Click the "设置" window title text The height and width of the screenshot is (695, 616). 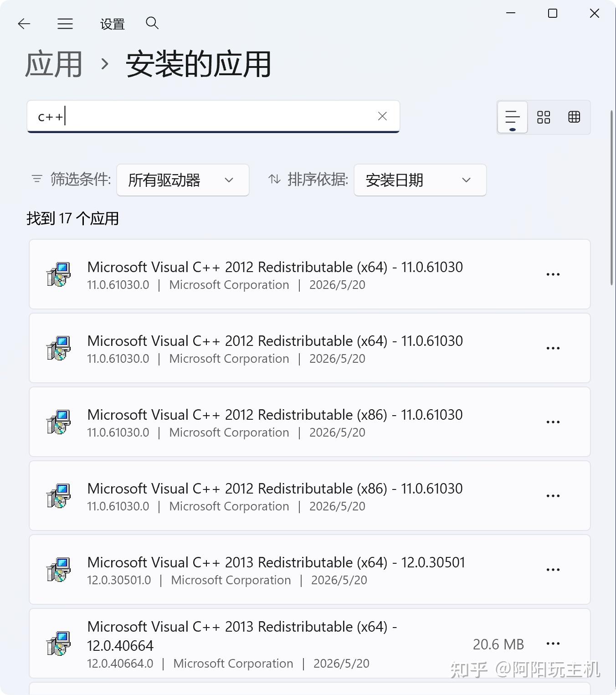pos(113,24)
